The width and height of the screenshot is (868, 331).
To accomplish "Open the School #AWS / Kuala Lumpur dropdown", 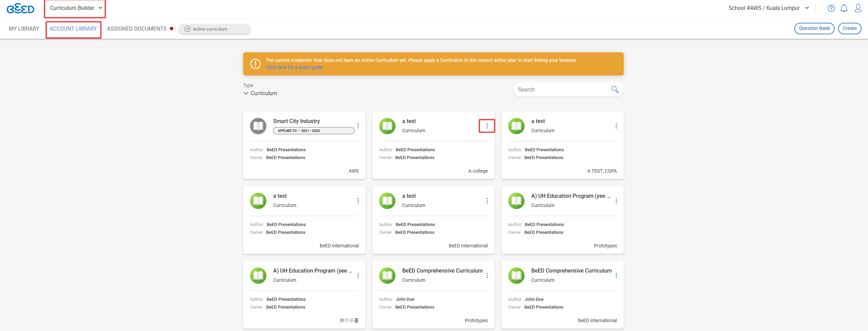I will click(768, 8).
